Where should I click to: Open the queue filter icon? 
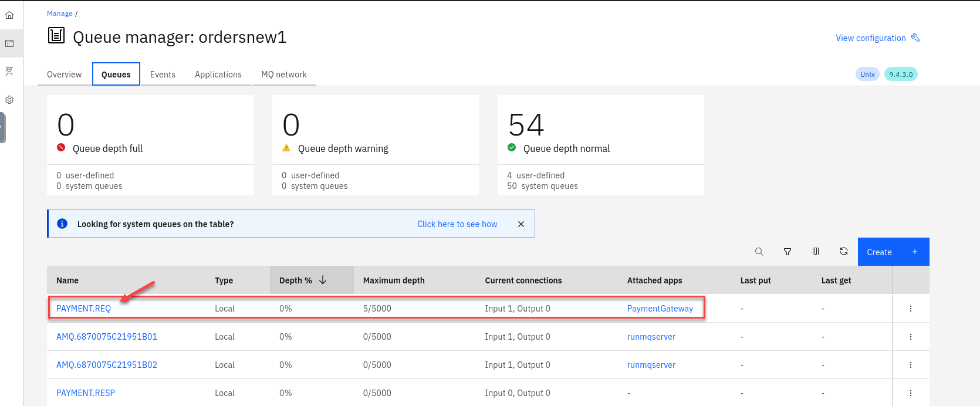(788, 252)
